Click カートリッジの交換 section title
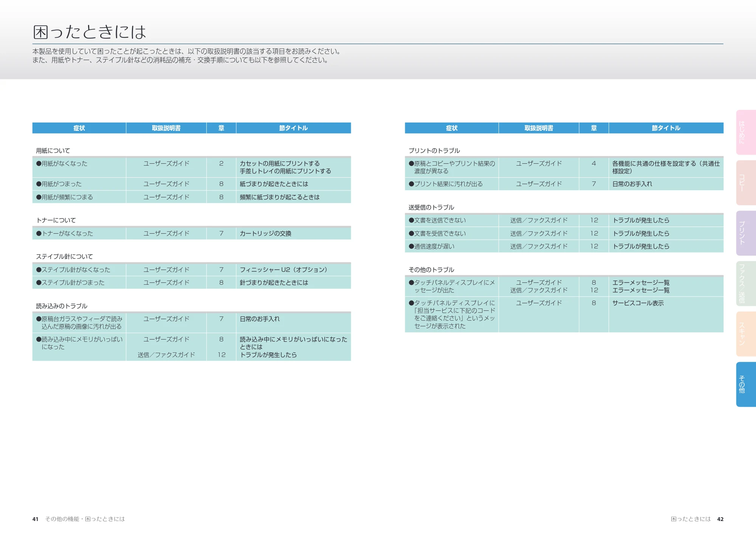 (265, 234)
